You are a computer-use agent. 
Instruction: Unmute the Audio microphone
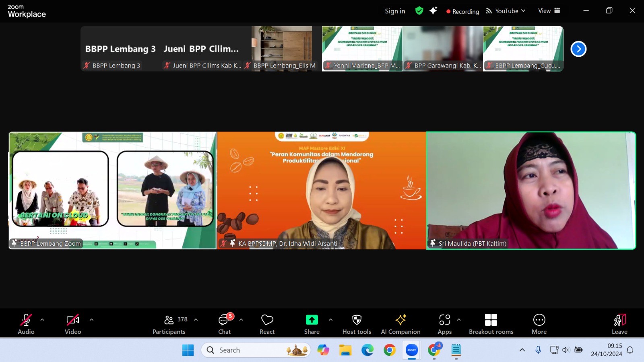coord(26,324)
